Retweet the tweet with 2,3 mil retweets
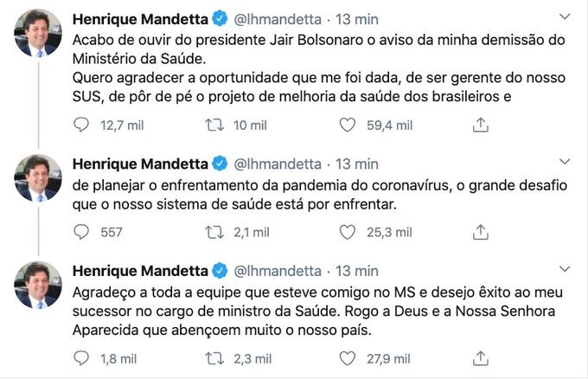 point(214,358)
